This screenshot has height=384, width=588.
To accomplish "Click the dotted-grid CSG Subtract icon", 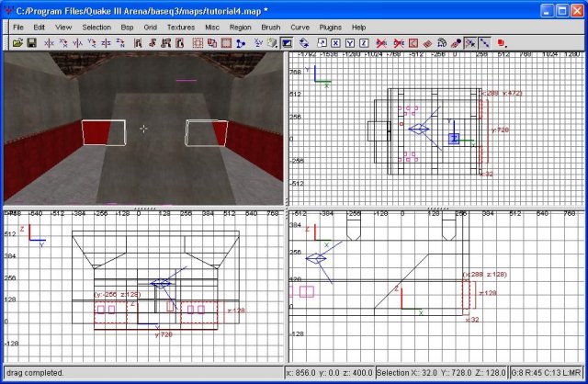I will pos(198,43).
